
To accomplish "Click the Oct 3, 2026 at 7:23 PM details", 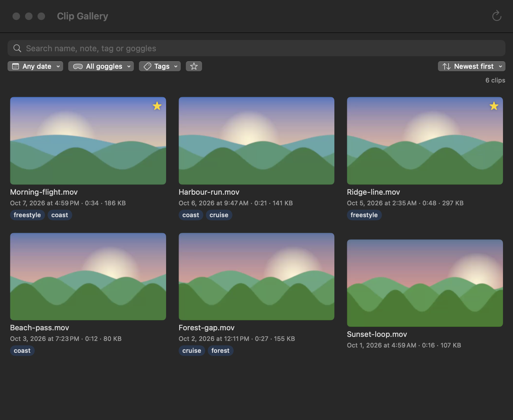I will (66, 339).
